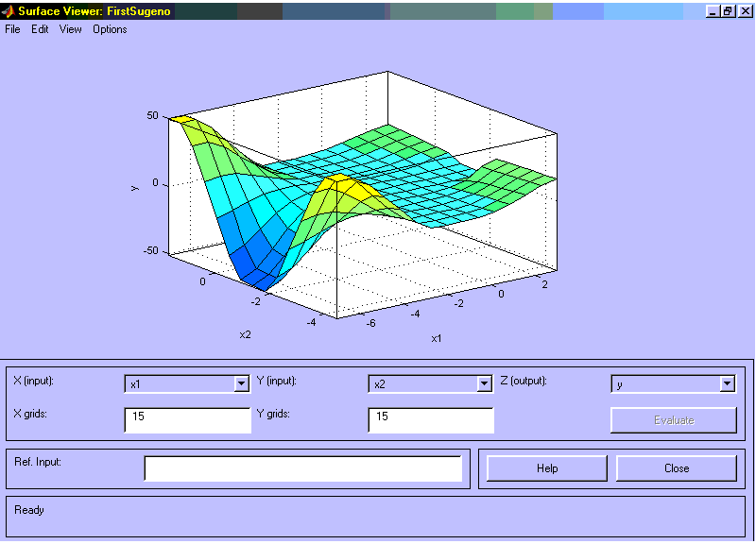Screen dimensions: 756x544
Task: Click the Close button
Action: click(x=677, y=468)
